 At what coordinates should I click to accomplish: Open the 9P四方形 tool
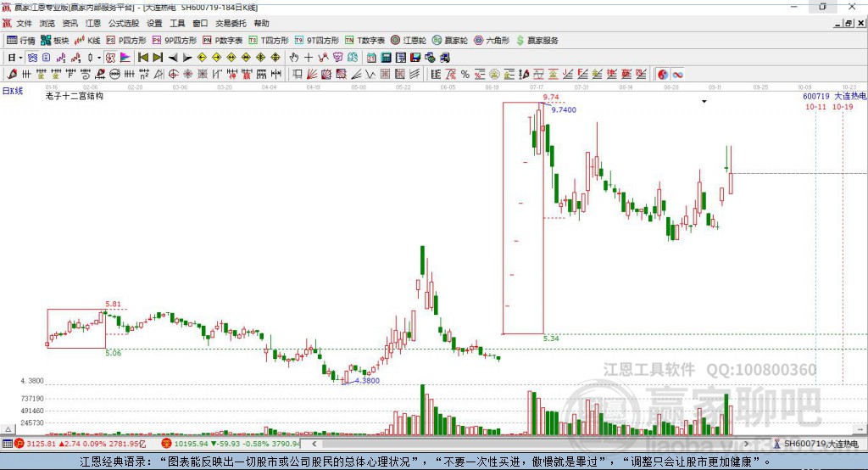[175, 41]
